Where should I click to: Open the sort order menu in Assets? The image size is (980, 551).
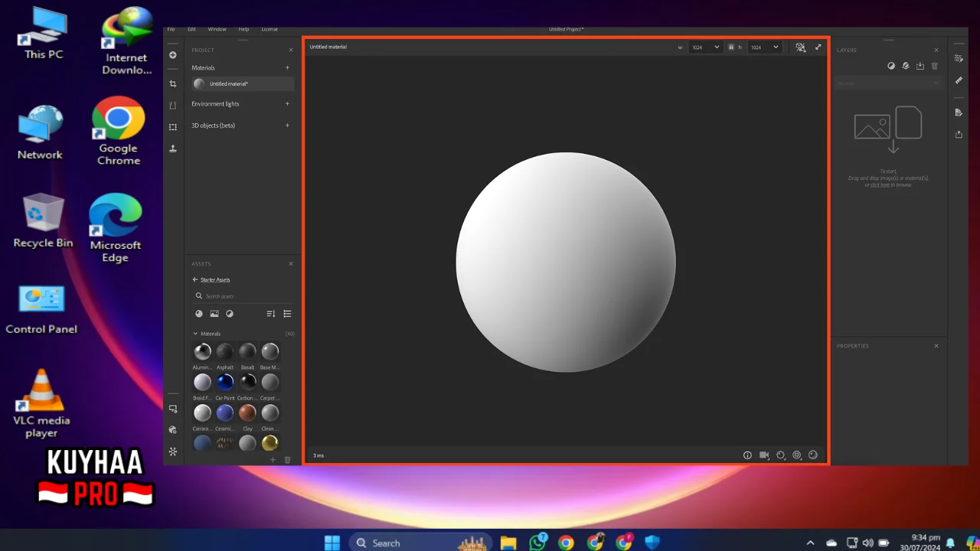270,314
